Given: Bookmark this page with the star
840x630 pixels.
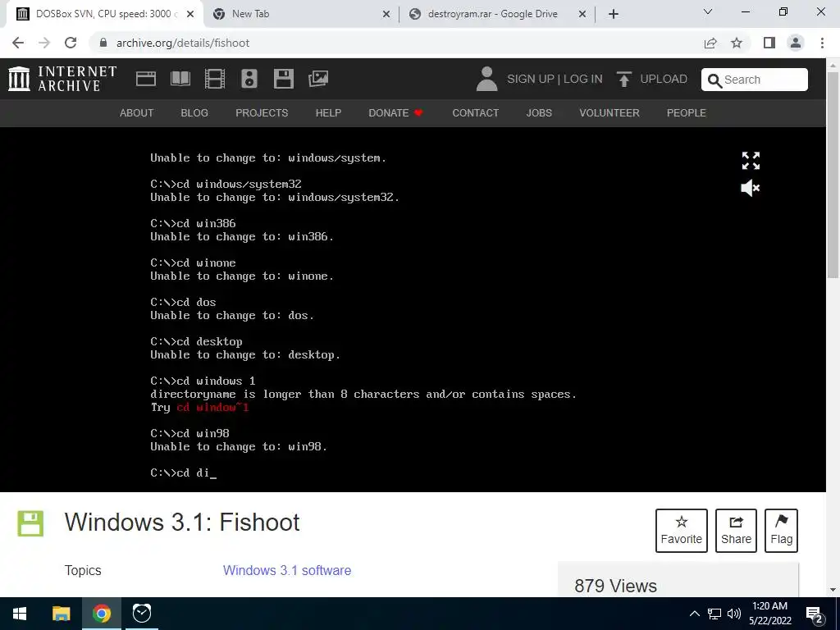Looking at the screenshot, I should pyautogui.click(x=737, y=43).
